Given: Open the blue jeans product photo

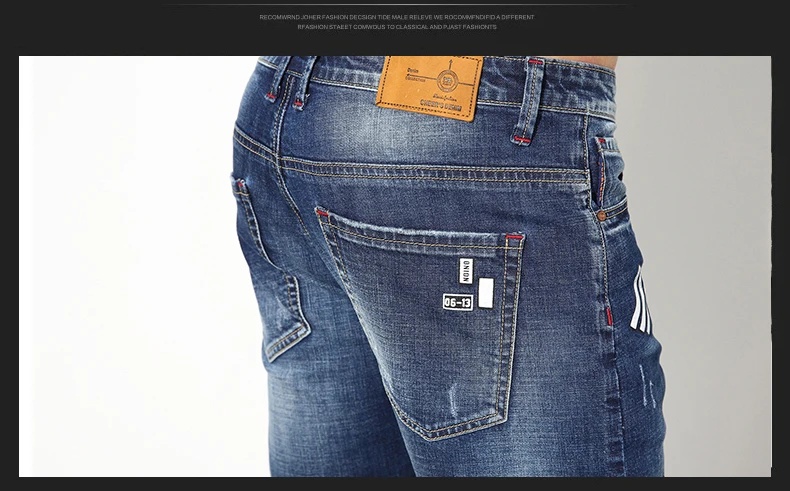Looking at the screenshot, I should (x=394, y=266).
